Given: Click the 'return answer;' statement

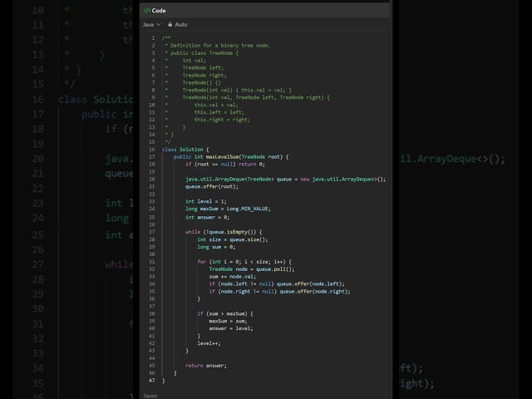Looking at the screenshot, I should pos(206,365).
